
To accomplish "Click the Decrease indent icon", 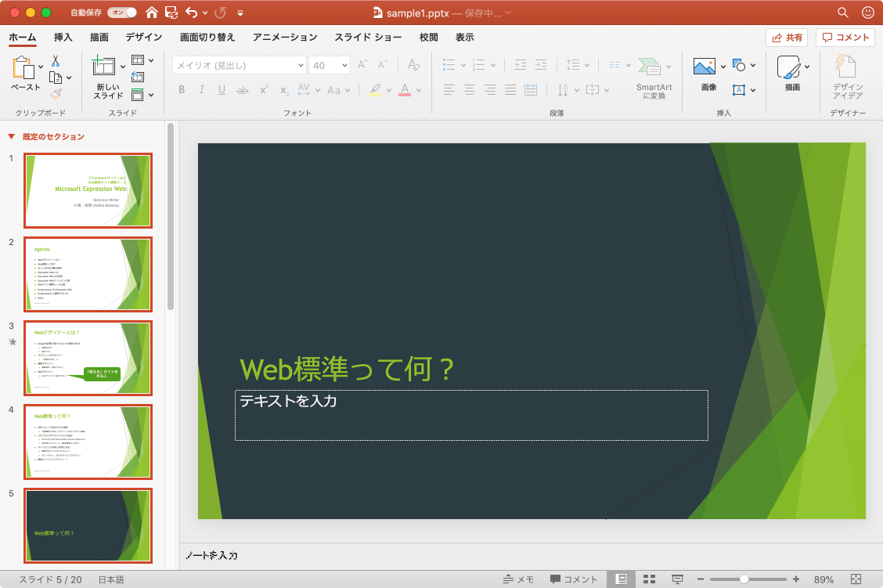I will pos(521,65).
